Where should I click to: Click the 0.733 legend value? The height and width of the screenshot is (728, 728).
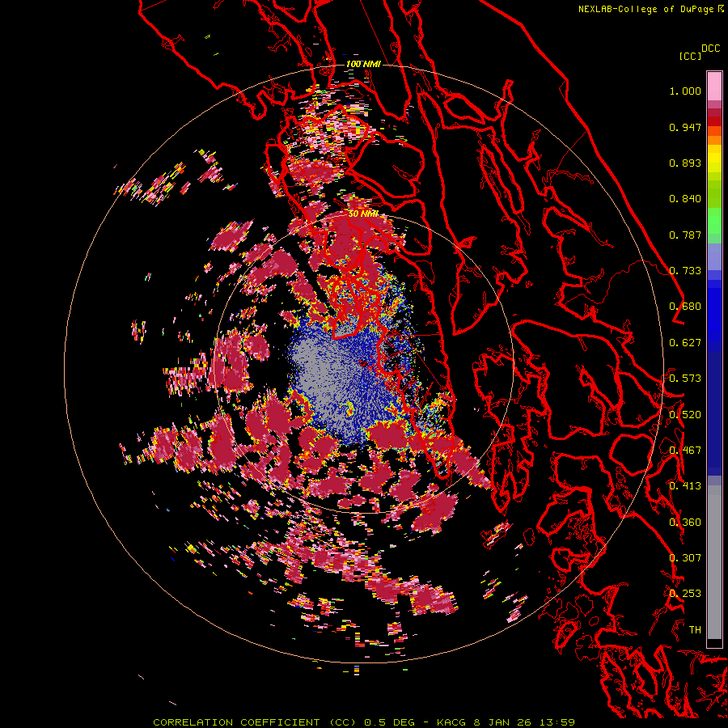click(x=685, y=271)
